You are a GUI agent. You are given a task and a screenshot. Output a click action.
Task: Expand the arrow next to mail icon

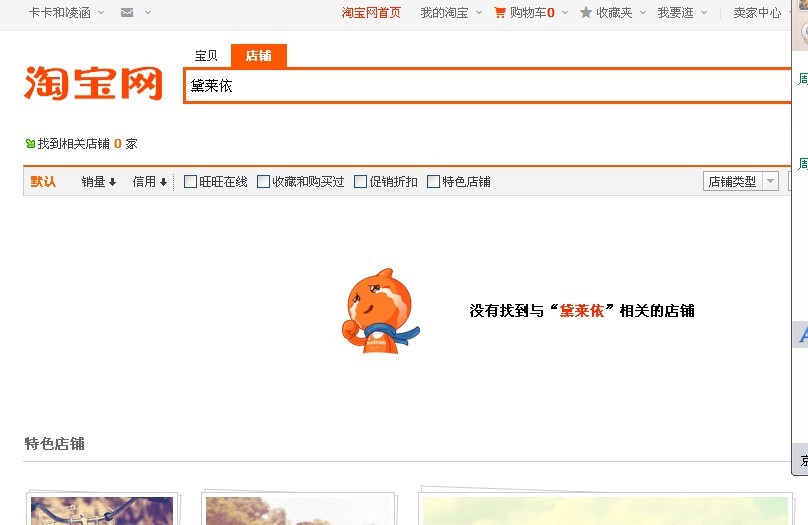tap(148, 12)
